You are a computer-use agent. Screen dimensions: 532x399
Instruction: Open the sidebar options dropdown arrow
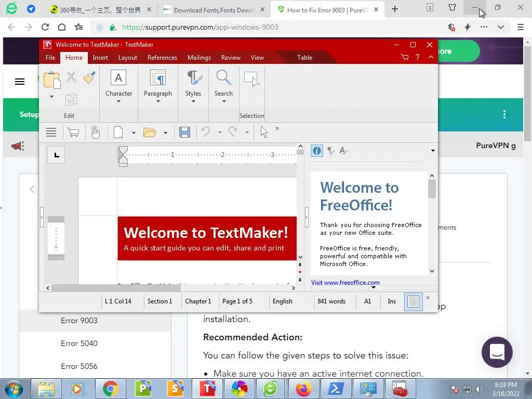tap(433, 151)
